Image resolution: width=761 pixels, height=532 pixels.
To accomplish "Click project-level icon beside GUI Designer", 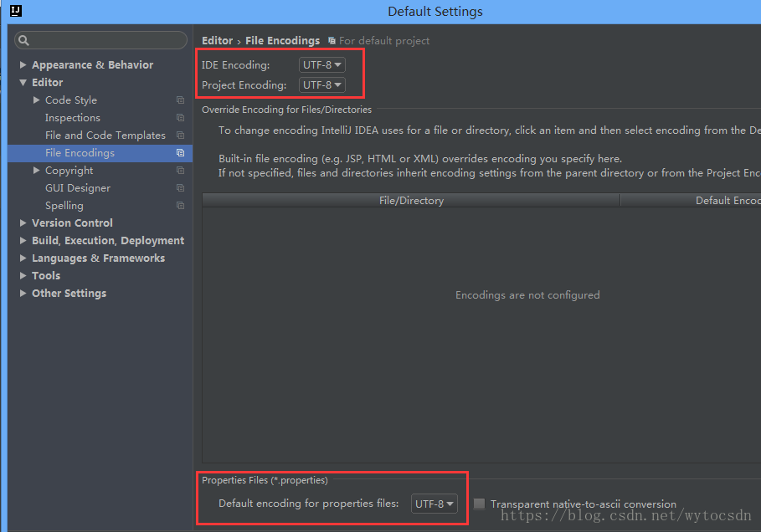I will 180,188.
